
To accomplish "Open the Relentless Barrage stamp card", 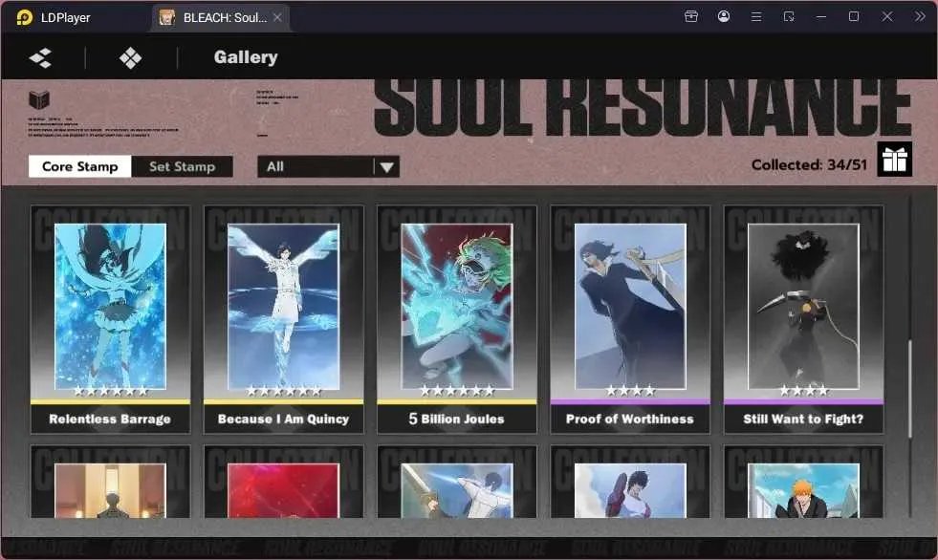I will (111, 320).
